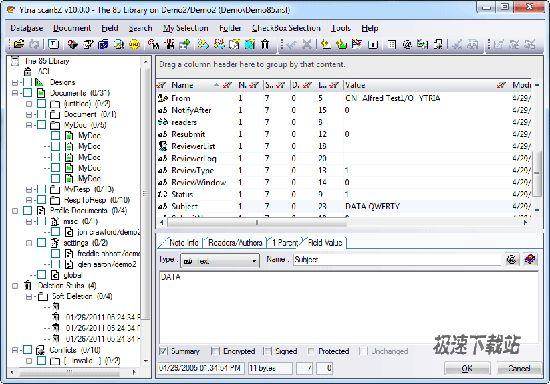The image size is (550, 384).
Task: Click the ReviewerList row type icon
Action: pos(162,146)
